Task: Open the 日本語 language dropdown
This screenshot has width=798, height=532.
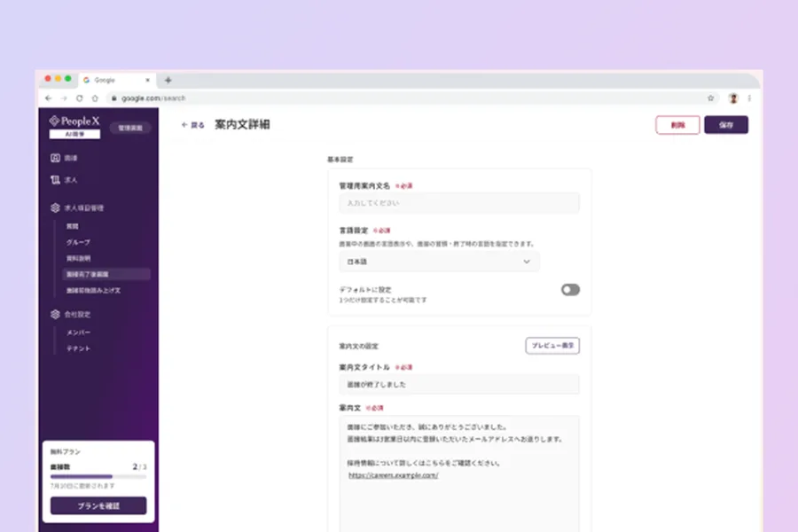Action: pyautogui.click(x=439, y=262)
